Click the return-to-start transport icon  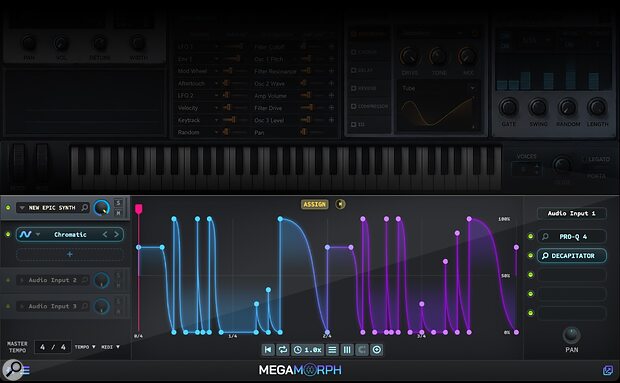pyautogui.click(x=268, y=349)
